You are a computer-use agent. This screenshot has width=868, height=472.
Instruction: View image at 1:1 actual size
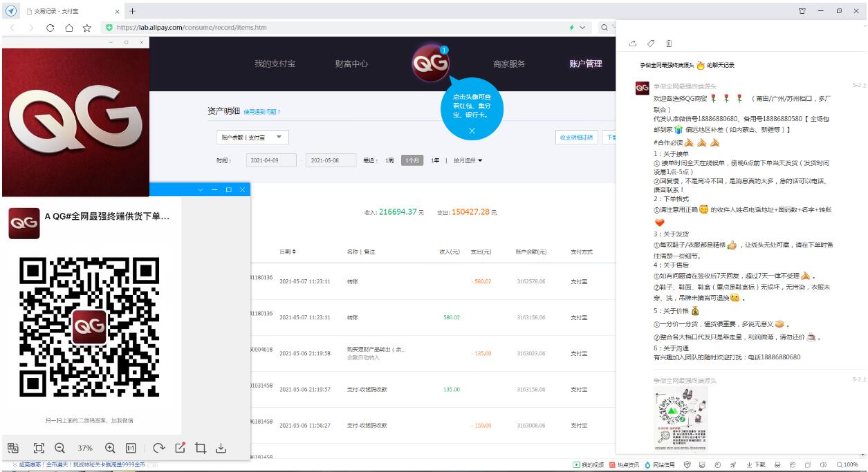tap(131, 448)
